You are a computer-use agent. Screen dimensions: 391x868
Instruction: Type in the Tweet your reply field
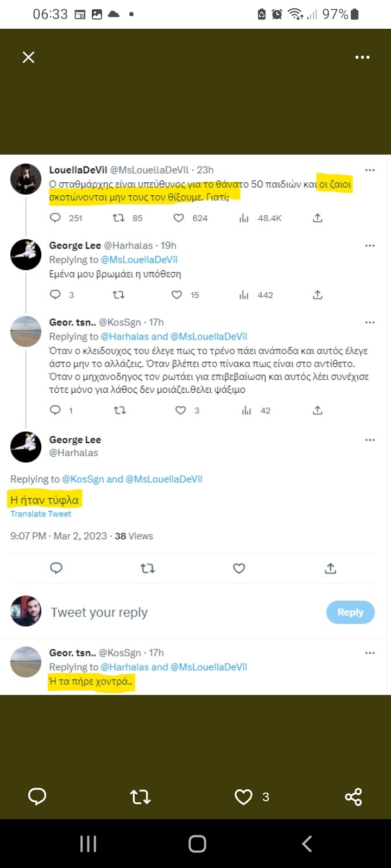(163, 612)
